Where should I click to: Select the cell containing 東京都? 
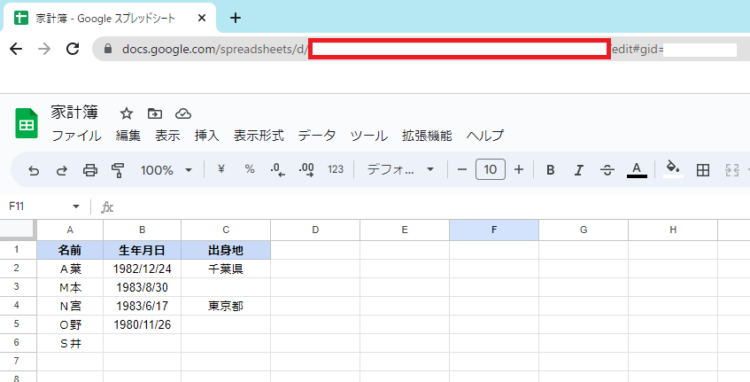[x=226, y=306]
